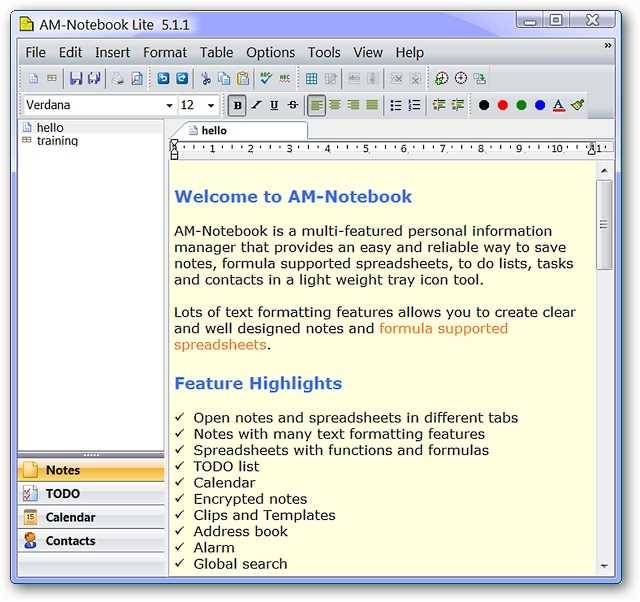This screenshot has height=602, width=640.
Task: Click the Insert Table grid icon
Action: coord(311,78)
